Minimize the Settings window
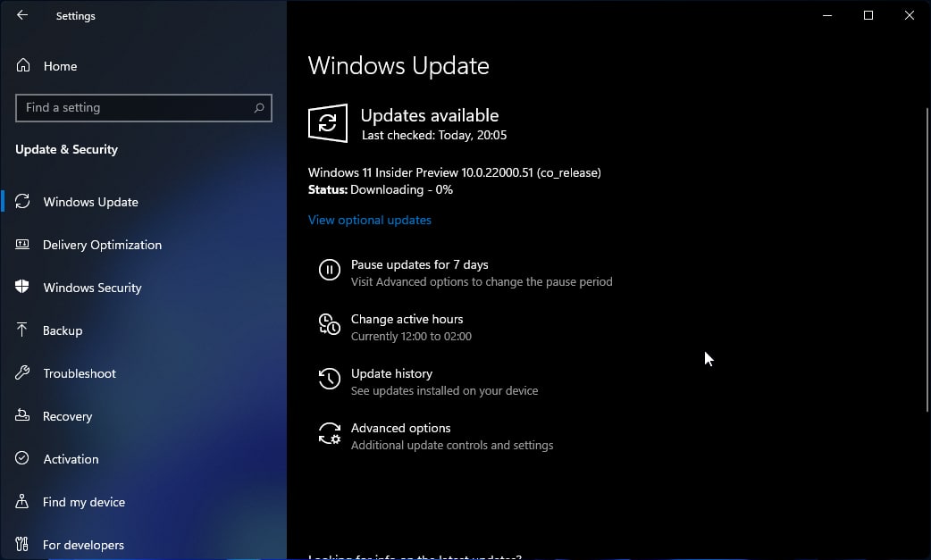Viewport: 931px width, 560px height. click(827, 15)
